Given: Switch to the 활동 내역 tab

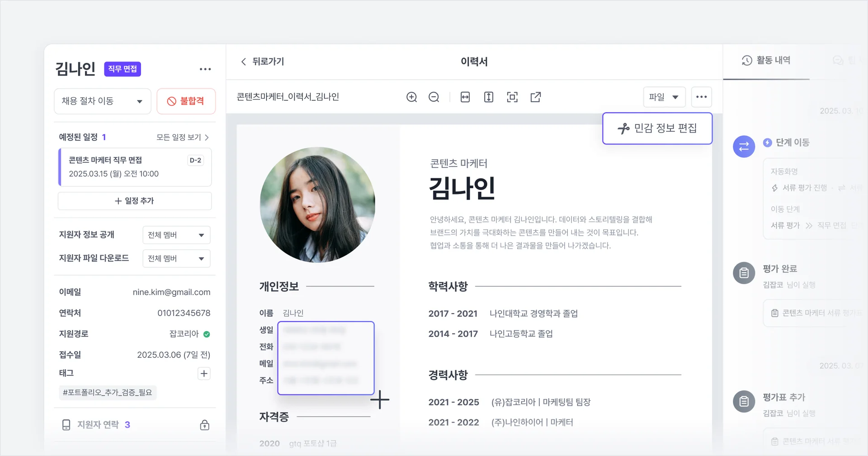Looking at the screenshot, I should 773,60.
